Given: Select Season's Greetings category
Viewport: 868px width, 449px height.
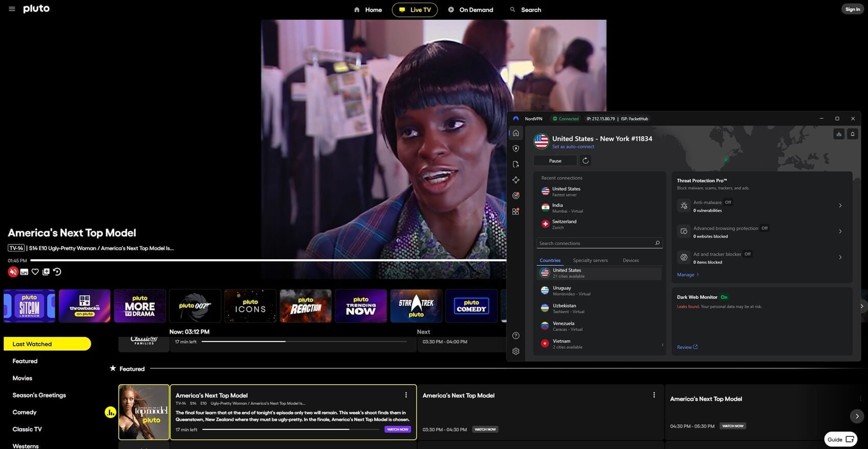Looking at the screenshot, I should pyautogui.click(x=39, y=395).
